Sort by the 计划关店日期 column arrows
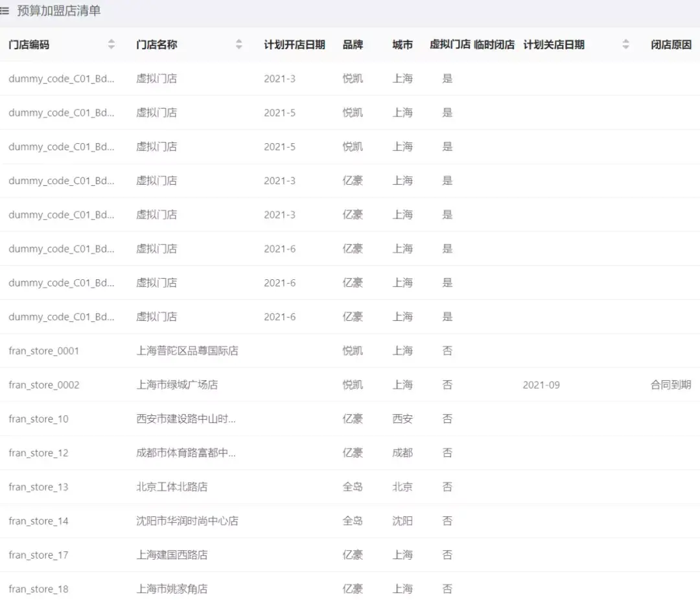This screenshot has height=600, width=700. click(x=625, y=44)
